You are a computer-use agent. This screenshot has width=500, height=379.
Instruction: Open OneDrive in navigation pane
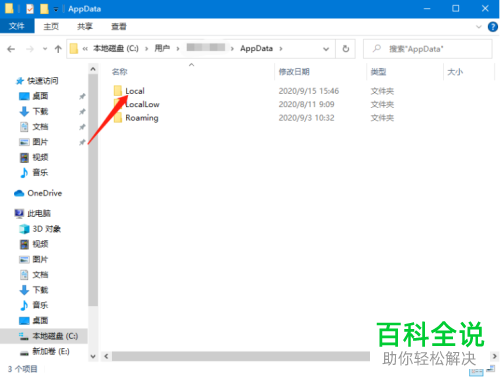tap(44, 193)
